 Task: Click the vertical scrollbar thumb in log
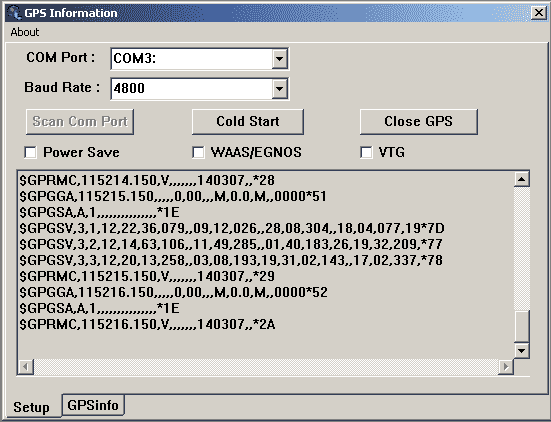click(x=521, y=326)
